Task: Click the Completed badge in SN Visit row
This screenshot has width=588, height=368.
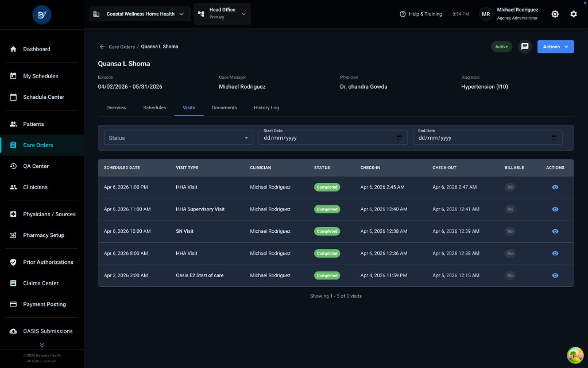Action: 327,231
